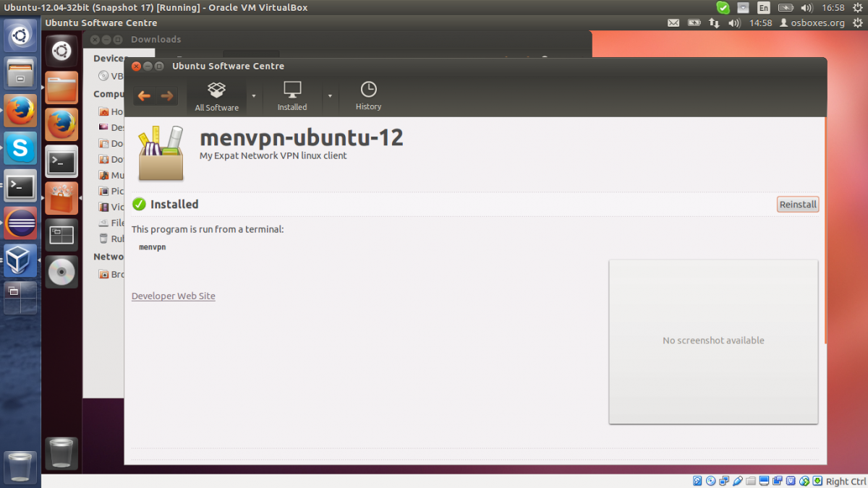
Task: Open VirtualBox icon in host launcher
Action: [20, 261]
